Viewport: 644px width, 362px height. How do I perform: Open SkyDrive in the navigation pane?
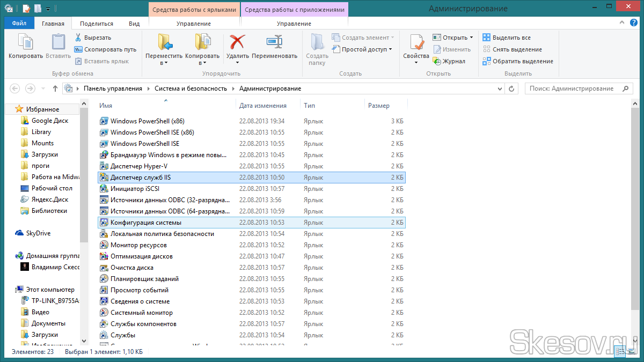point(38,233)
